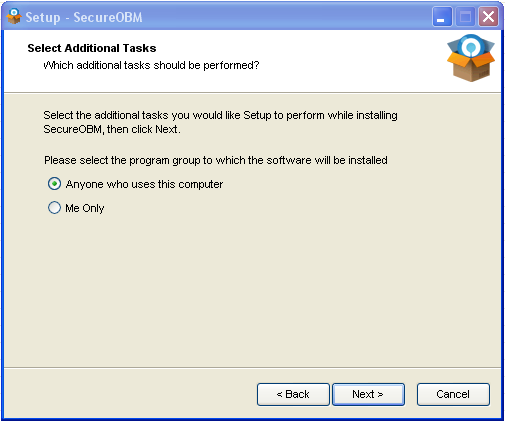Click the "Setup - SecureOBM" title bar text
Screen dimensions: 505x422
coord(84,17)
